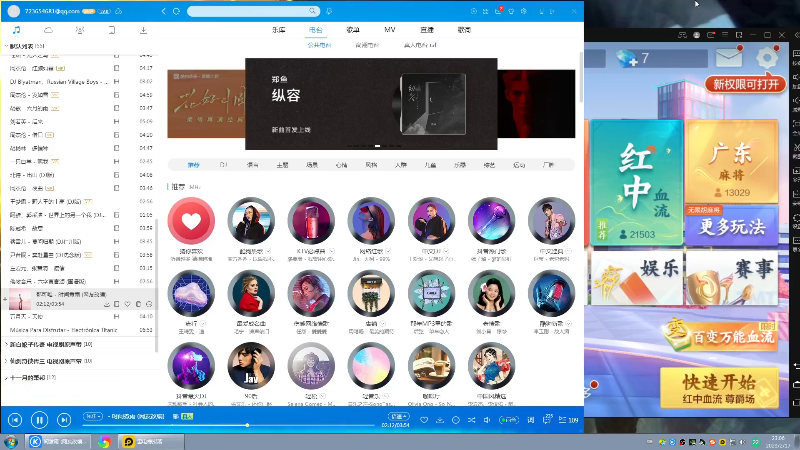Click the search input field

click(x=248, y=11)
